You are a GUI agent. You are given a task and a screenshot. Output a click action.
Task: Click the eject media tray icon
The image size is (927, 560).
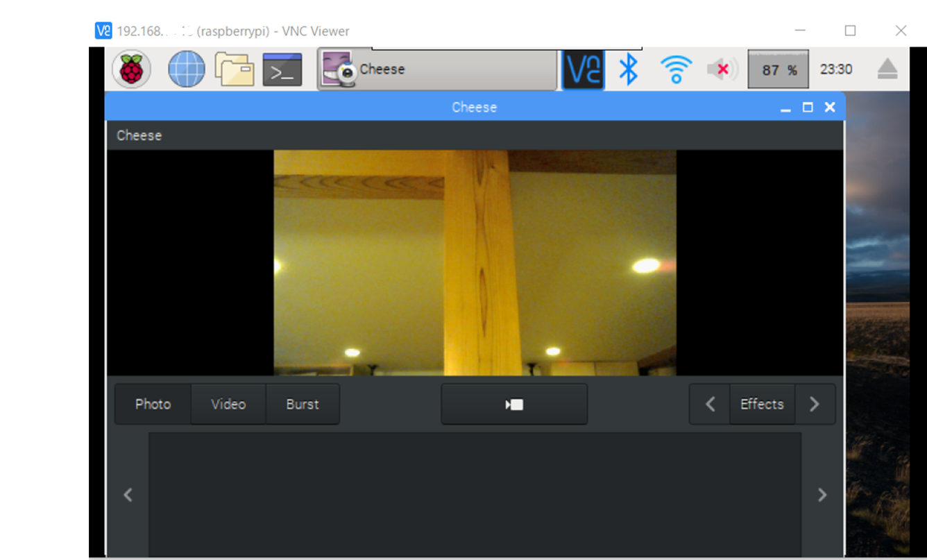tap(887, 69)
